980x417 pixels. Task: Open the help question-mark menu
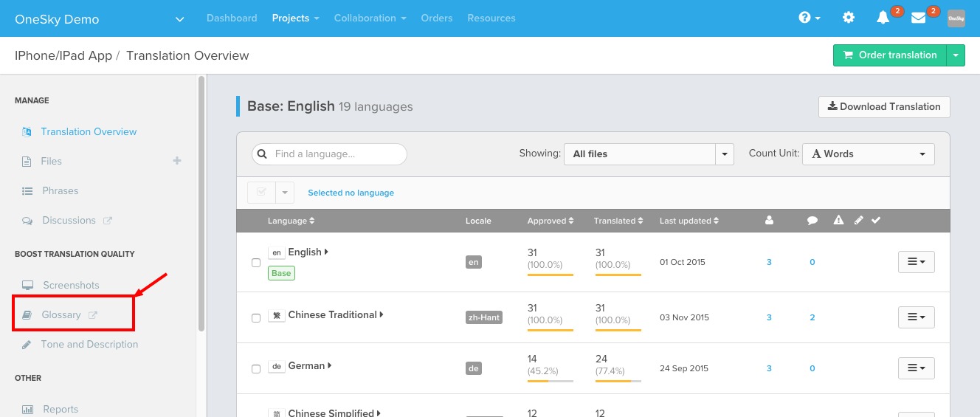810,18
